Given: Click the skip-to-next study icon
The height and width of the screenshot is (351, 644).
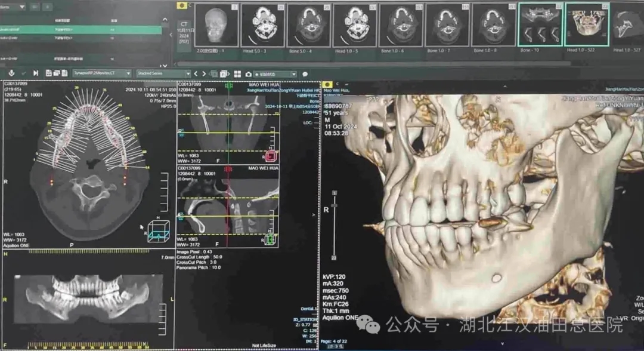Looking at the screenshot, I should point(35,73).
